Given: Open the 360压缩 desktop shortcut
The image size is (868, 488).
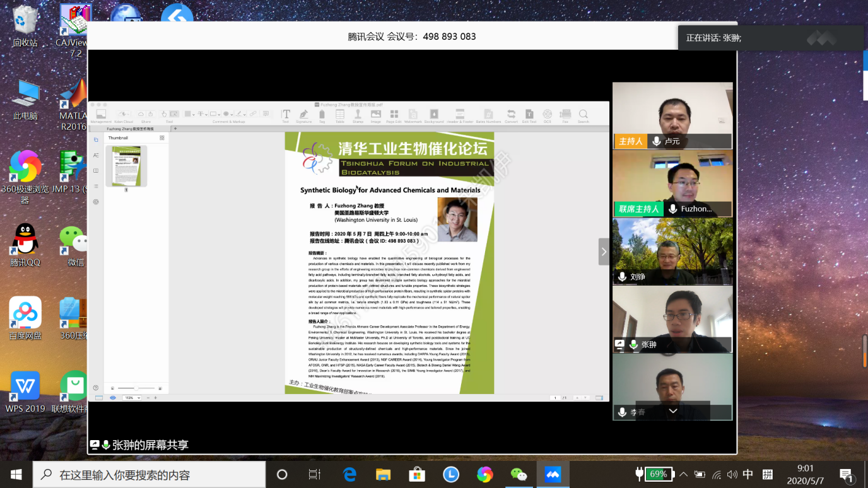Looking at the screenshot, I should [x=74, y=318].
